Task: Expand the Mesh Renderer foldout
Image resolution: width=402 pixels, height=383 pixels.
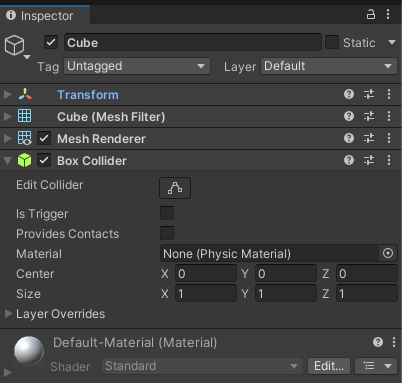Action: click(x=7, y=138)
